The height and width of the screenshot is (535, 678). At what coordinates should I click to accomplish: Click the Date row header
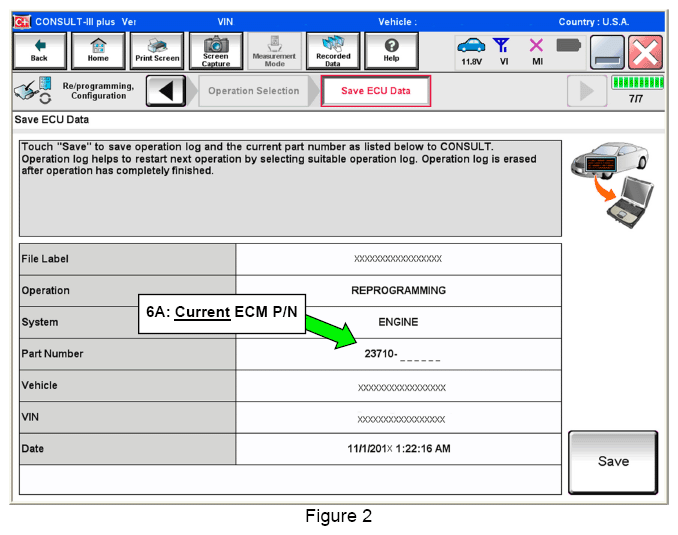click(x=128, y=449)
